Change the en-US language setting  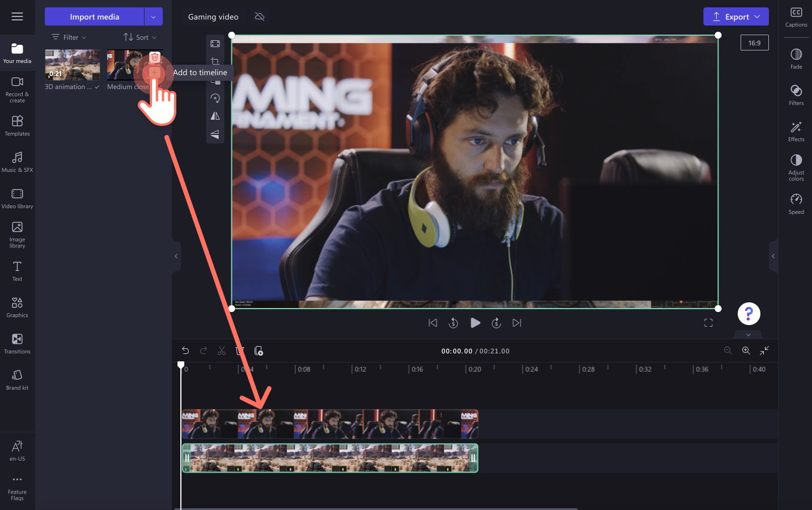click(x=17, y=451)
